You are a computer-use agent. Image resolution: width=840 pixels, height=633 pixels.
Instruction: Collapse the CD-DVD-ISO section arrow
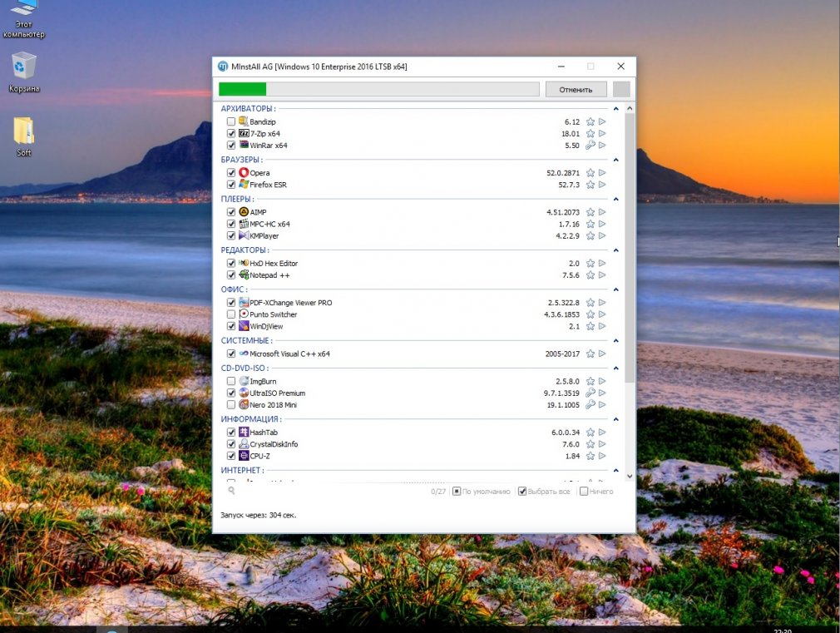[616, 368]
